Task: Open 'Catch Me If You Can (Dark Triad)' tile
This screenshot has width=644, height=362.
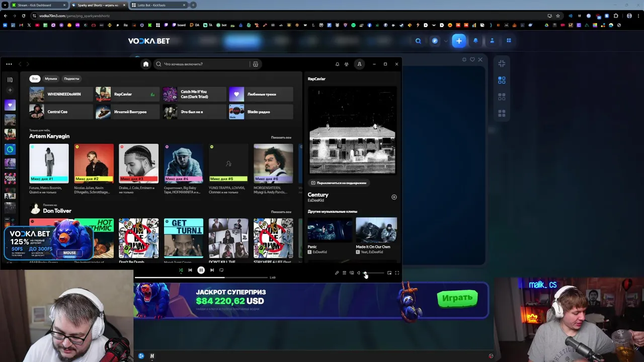Action: click(x=194, y=94)
